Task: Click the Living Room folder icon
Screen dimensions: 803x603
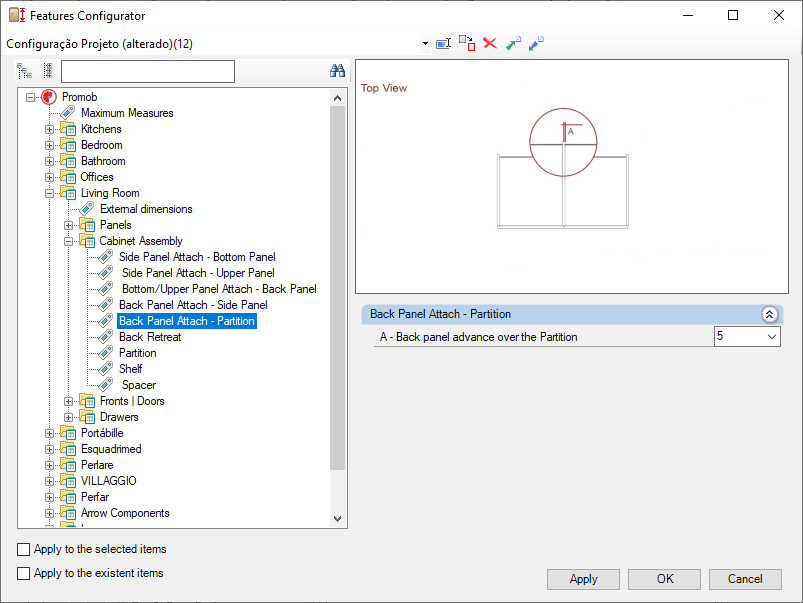Action: 68,193
